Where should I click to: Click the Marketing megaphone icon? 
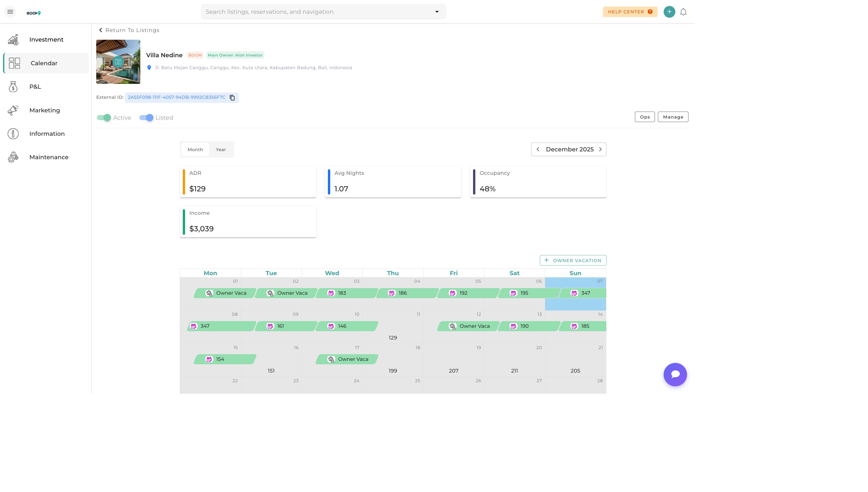pyautogui.click(x=13, y=110)
